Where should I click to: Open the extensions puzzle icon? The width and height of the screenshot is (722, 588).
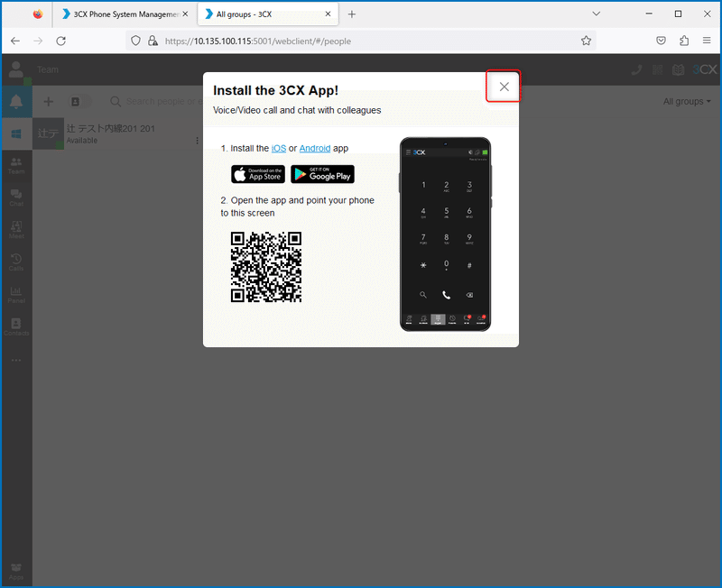[x=684, y=41]
